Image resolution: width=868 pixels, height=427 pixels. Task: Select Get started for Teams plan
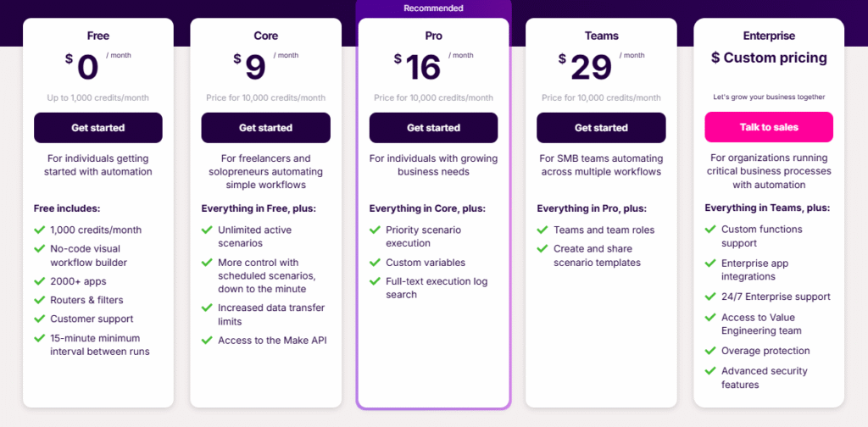tap(601, 128)
